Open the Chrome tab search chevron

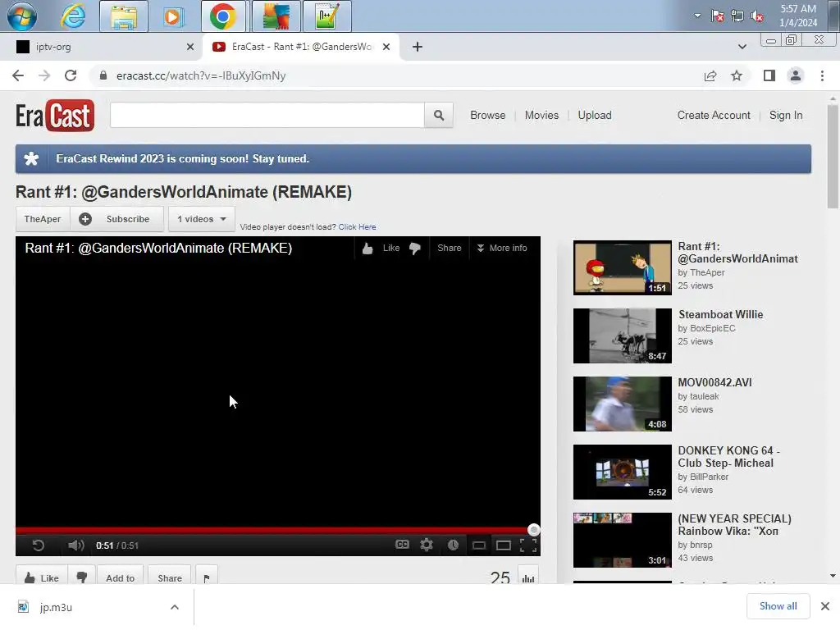[742, 47]
